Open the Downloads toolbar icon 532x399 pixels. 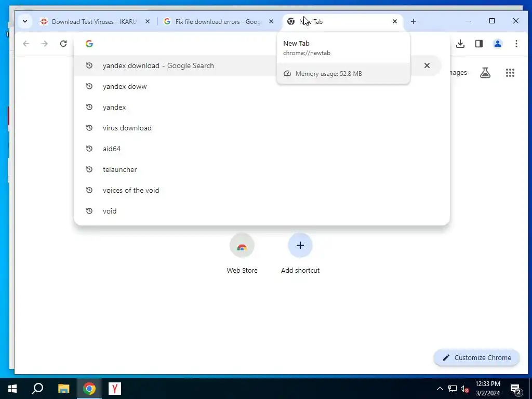(460, 44)
